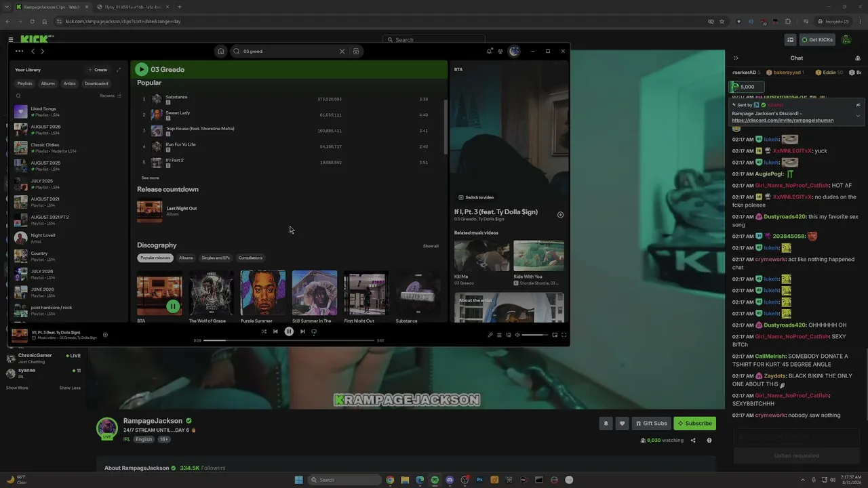The height and width of the screenshot is (488, 868).
Task: Open the Liked Songs playlist
Action: click(x=68, y=112)
